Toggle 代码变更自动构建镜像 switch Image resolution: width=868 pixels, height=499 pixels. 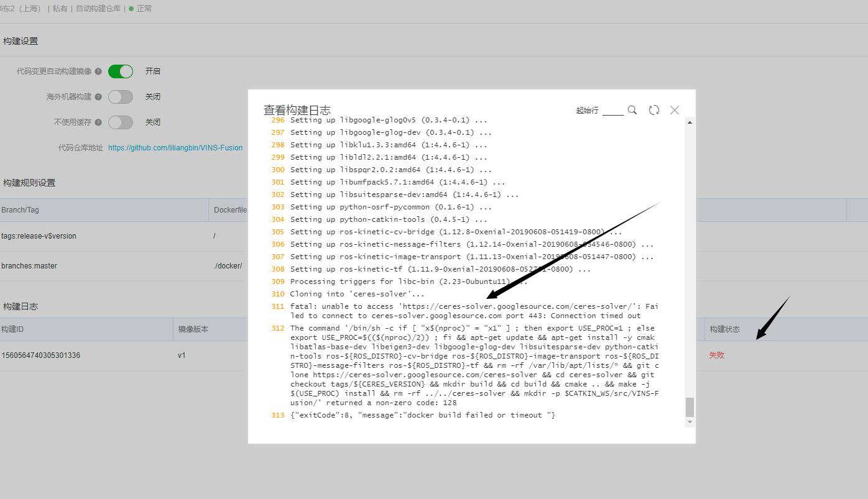[121, 71]
